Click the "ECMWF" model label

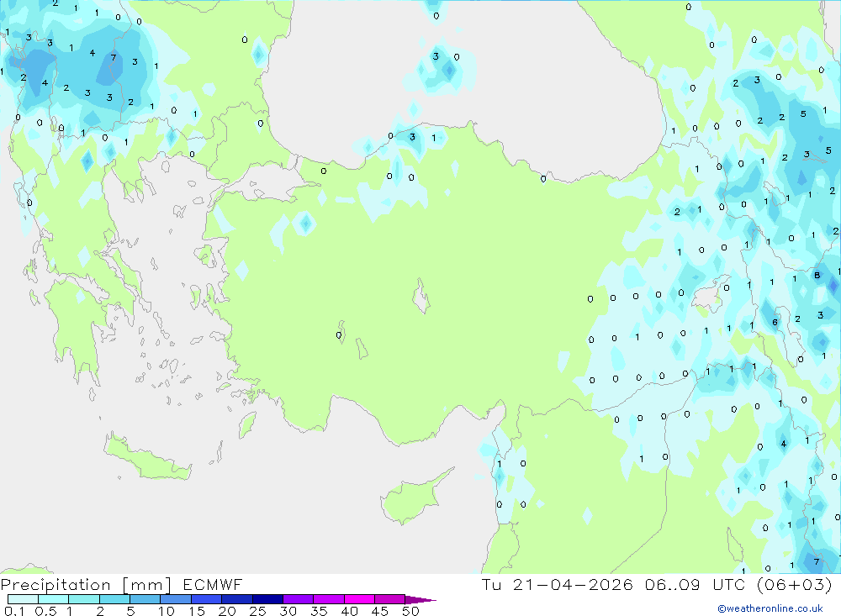[x=213, y=585]
